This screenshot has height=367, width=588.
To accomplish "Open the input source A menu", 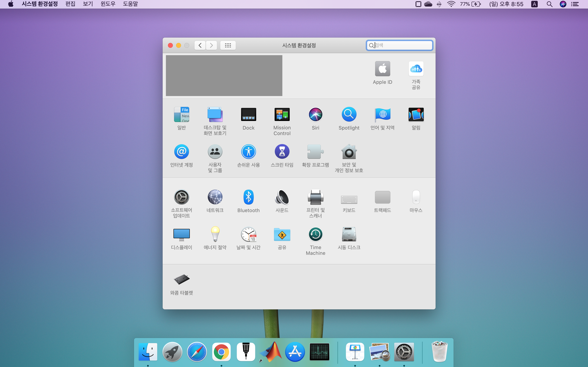I will tap(534, 4).
